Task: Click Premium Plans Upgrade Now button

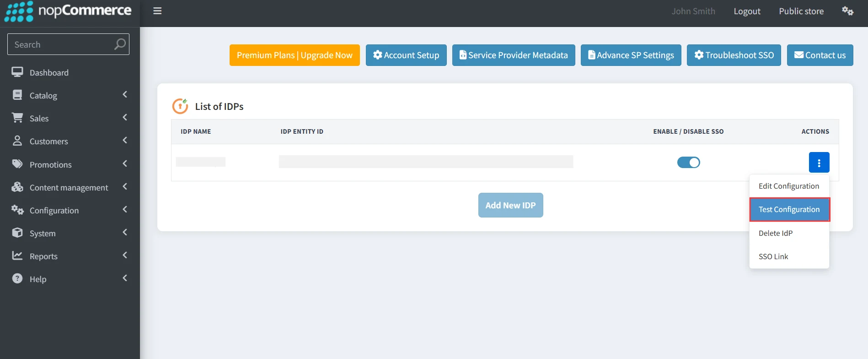Action: (295, 55)
